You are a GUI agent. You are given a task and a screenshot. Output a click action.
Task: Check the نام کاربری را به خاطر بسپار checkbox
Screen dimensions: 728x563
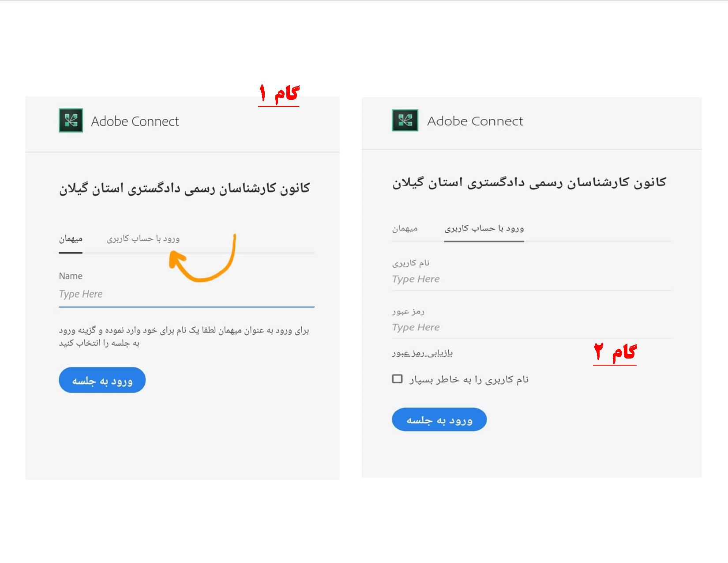397,379
